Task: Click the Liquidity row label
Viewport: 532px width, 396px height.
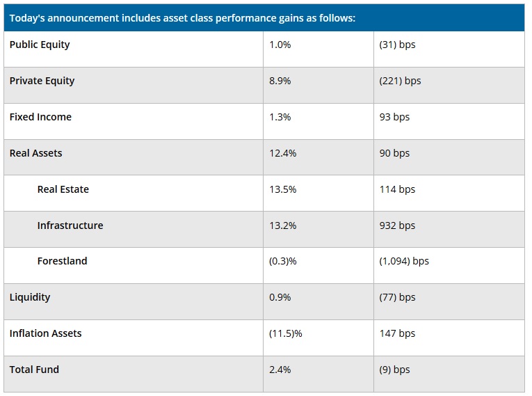Action: (30, 297)
